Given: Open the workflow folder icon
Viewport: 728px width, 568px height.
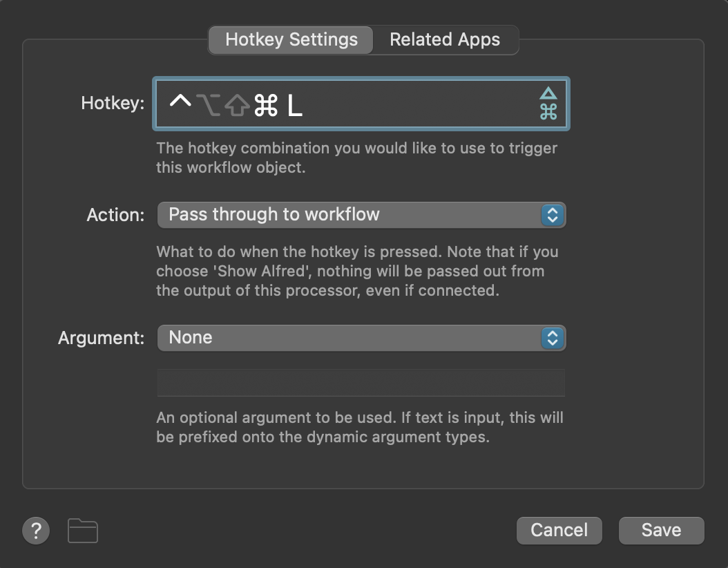Looking at the screenshot, I should (x=83, y=531).
